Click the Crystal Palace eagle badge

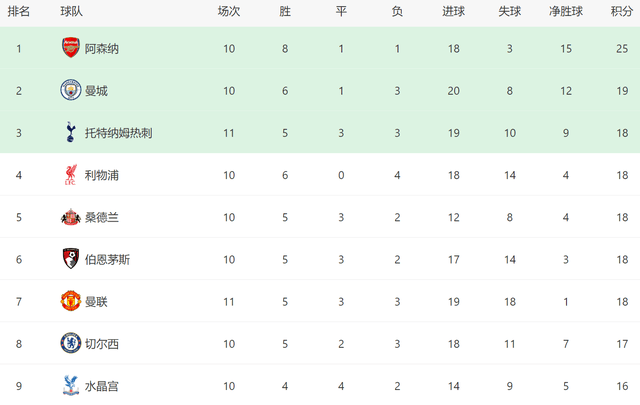point(70,385)
